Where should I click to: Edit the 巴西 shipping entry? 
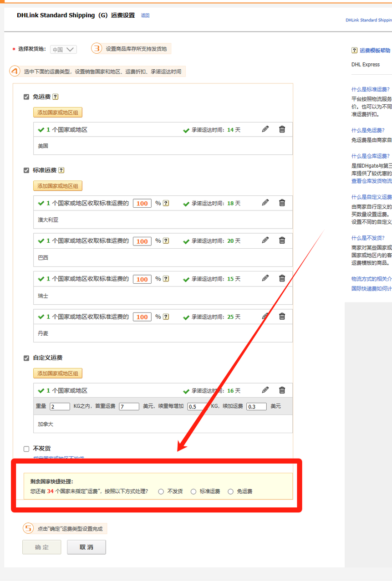coord(265,240)
